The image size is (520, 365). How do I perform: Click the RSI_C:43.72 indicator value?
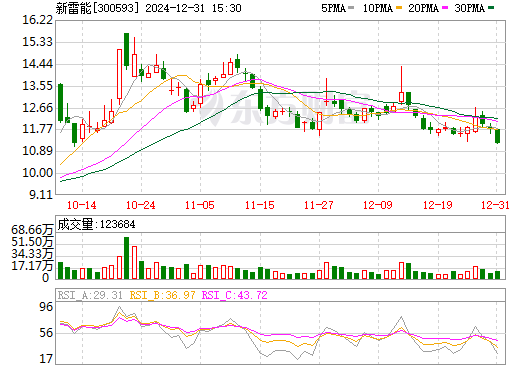pos(235,295)
